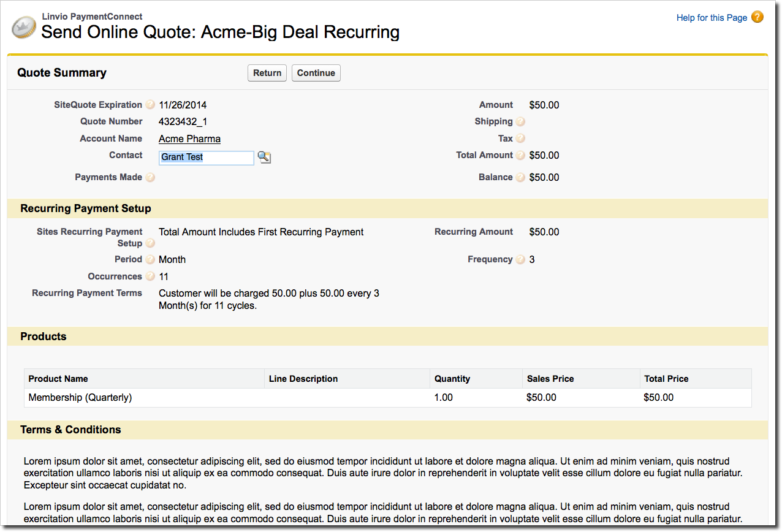The image size is (782, 532).
Task: Click the help icon beside Occurrences
Action: coord(150,277)
